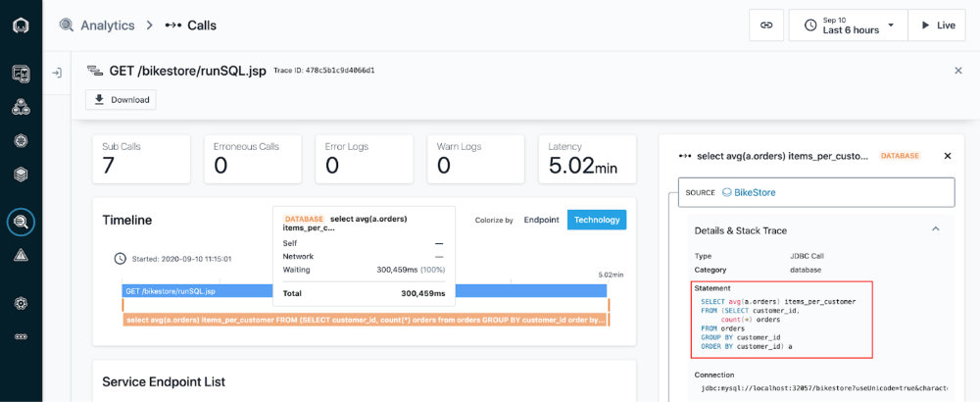Open Websites & Mobile Apps monitoring icon
The height and width of the screenshot is (402, 980).
click(x=21, y=74)
